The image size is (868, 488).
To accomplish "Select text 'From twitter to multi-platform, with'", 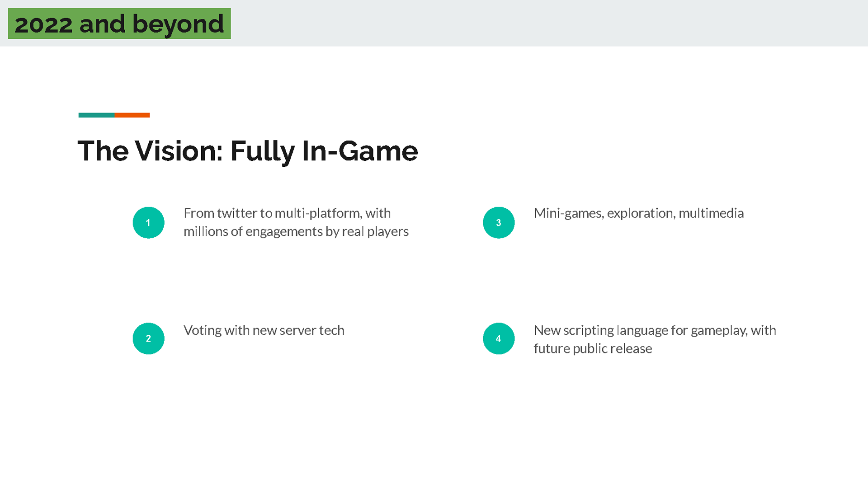I will 287,213.
